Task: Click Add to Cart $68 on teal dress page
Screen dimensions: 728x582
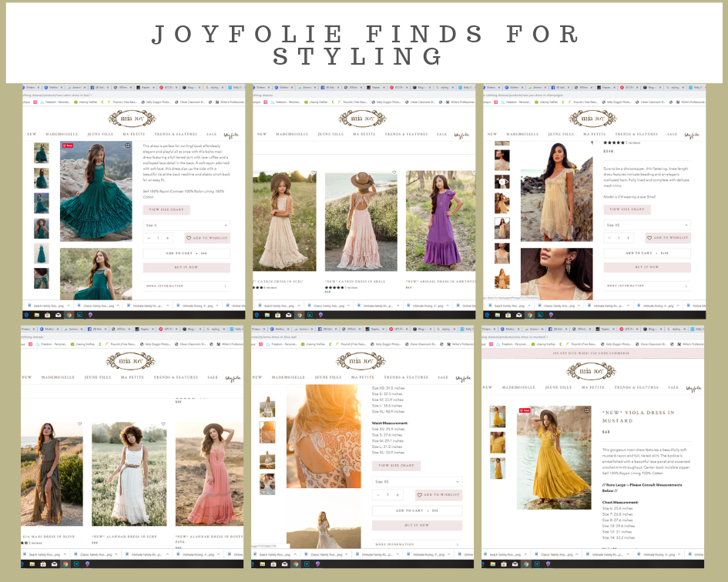Action: pyautogui.click(x=186, y=253)
